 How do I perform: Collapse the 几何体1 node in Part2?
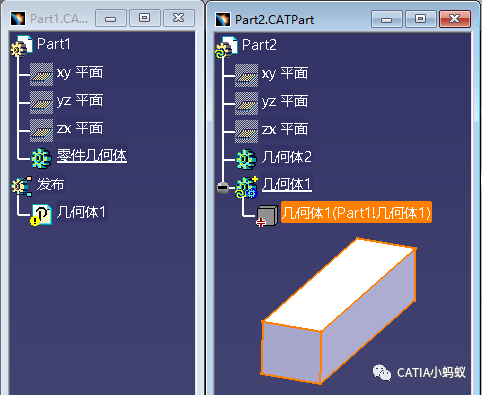pos(223,188)
